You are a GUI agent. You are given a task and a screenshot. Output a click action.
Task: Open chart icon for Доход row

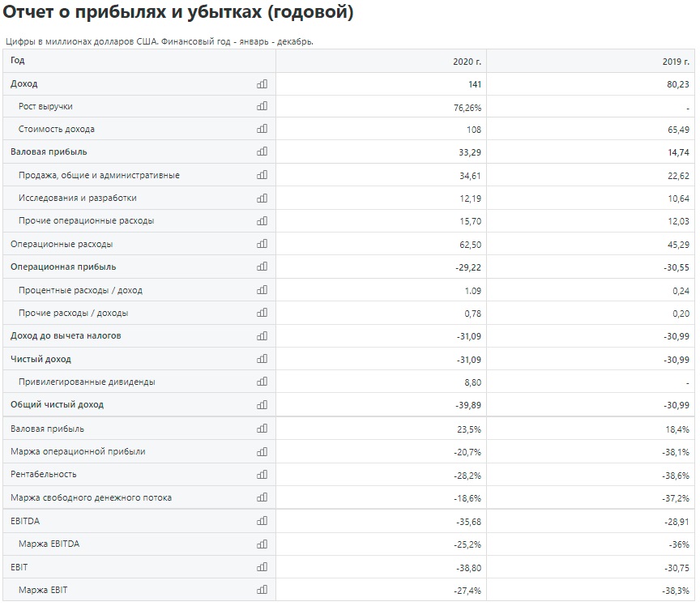click(262, 84)
